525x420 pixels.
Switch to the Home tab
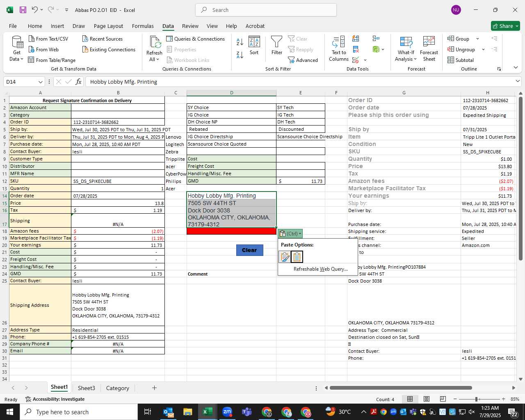35,26
